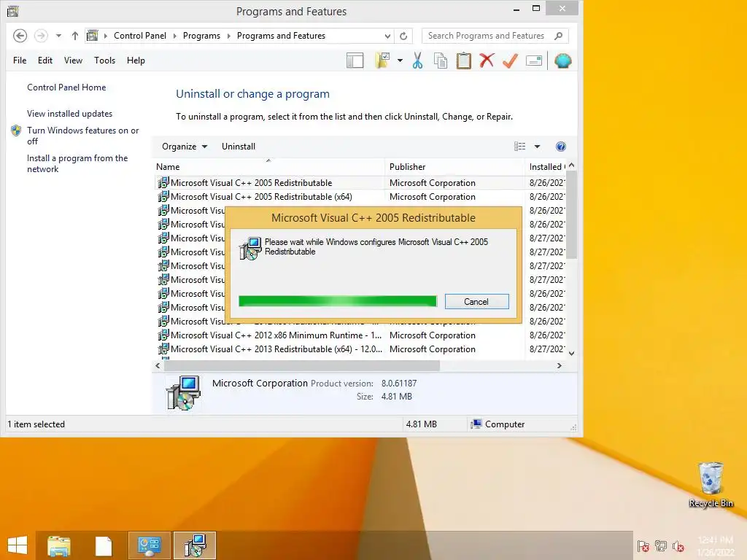Click the Paste clipboard icon
The width and height of the screenshot is (747, 560).
pos(463,61)
